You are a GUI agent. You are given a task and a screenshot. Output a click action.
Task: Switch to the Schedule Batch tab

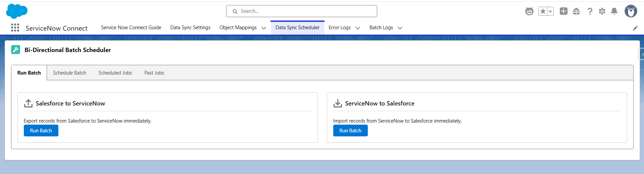tap(69, 73)
